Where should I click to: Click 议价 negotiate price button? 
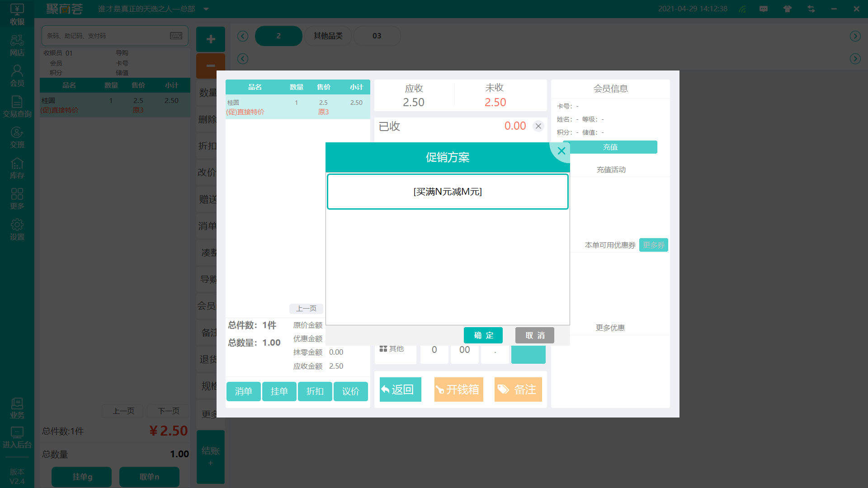(351, 391)
